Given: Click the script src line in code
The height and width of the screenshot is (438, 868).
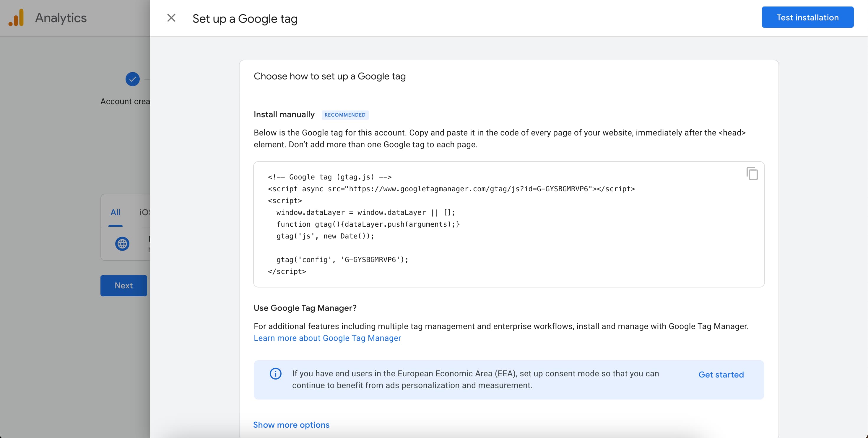Looking at the screenshot, I should coord(451,189).
